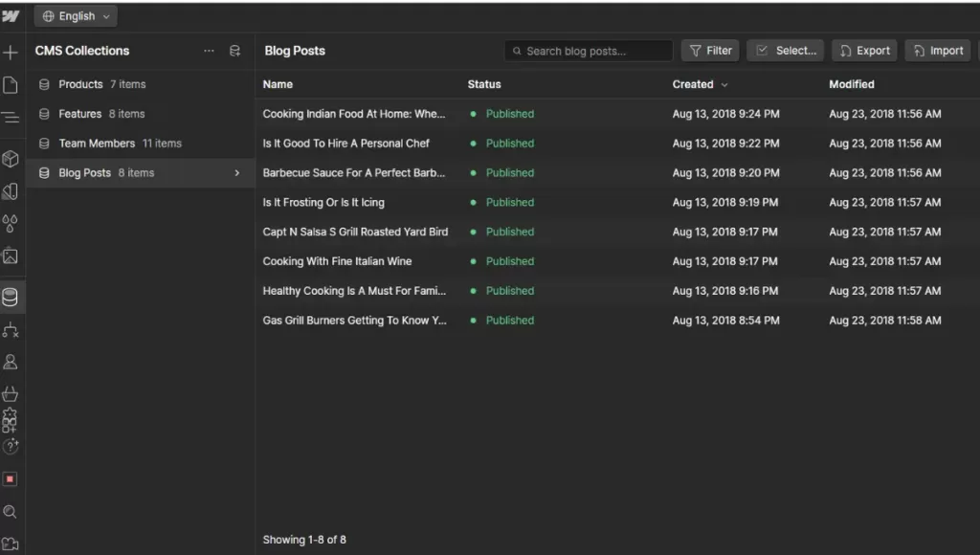Click the Webflow logo icon
Viewport: 980px width, 555px height.
point(11,15)
